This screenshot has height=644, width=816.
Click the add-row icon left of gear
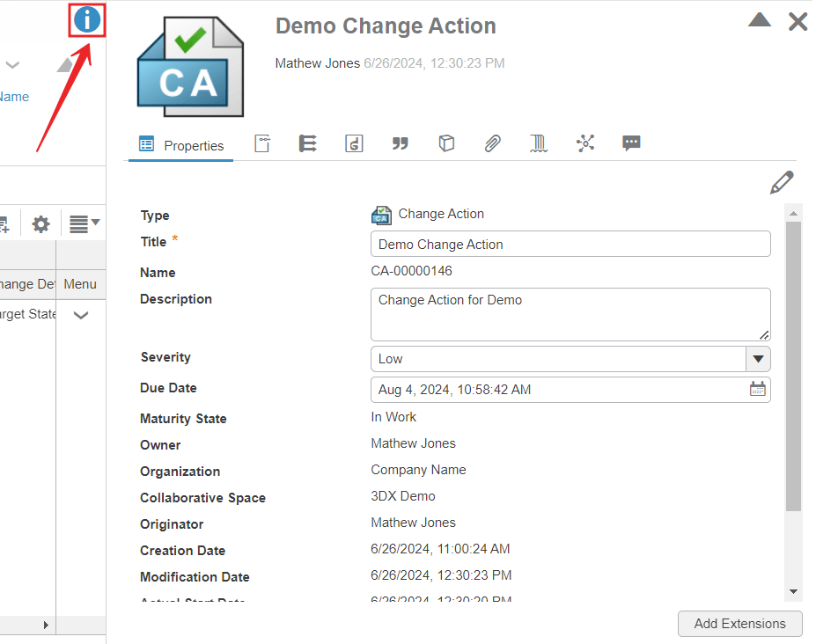coord(4,224)
